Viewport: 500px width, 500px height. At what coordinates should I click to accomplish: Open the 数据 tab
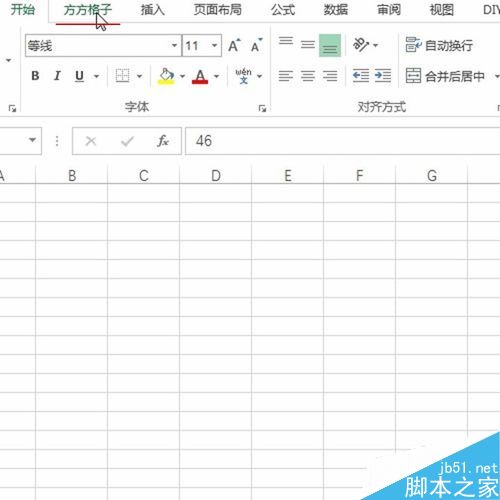coord(336,10)
